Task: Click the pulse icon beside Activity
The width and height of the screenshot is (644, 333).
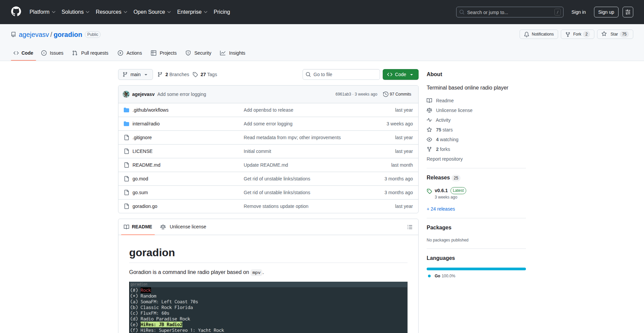Action: pos(429,120)
